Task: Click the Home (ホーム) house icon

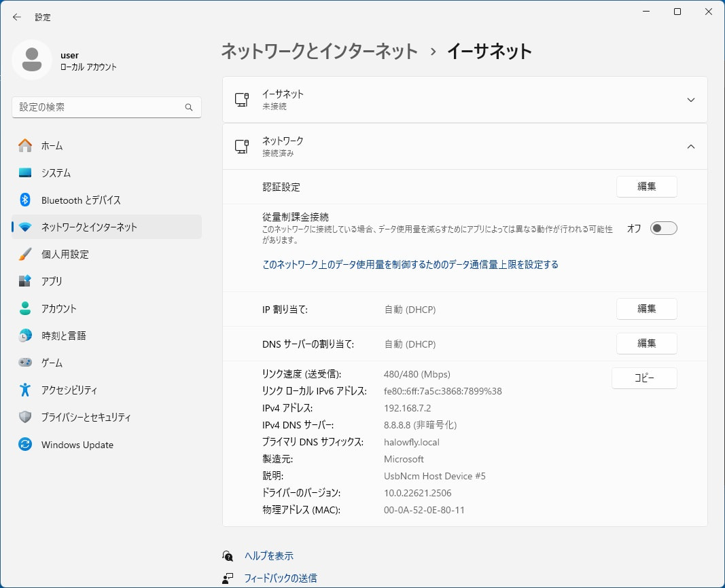Action: point(25,145)
